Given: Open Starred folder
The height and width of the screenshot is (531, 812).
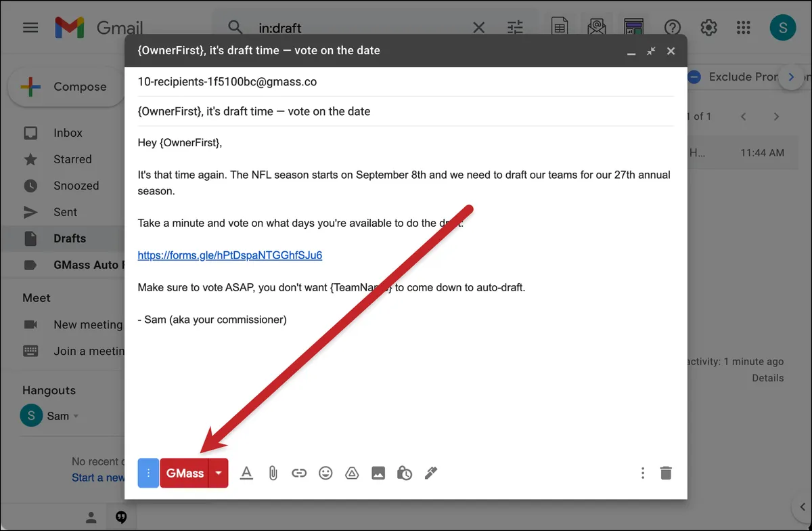Looking at the screenshot, I should click(x=72, y=159).
